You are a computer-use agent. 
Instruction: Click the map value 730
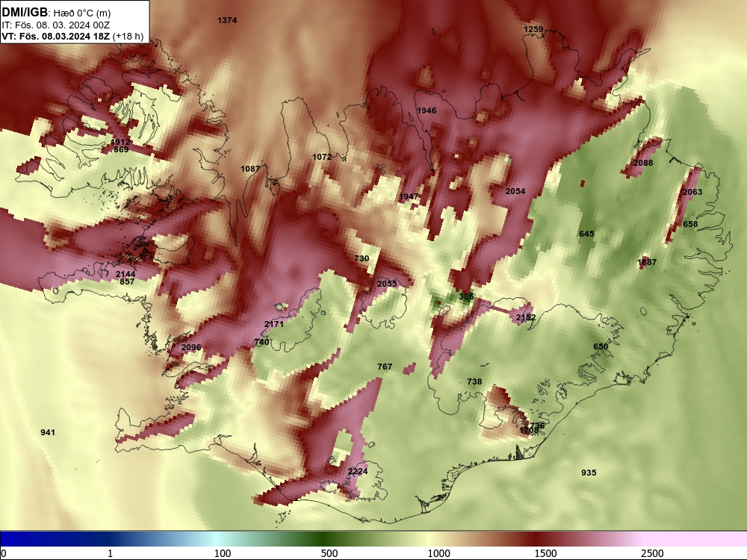click(362, 258)
